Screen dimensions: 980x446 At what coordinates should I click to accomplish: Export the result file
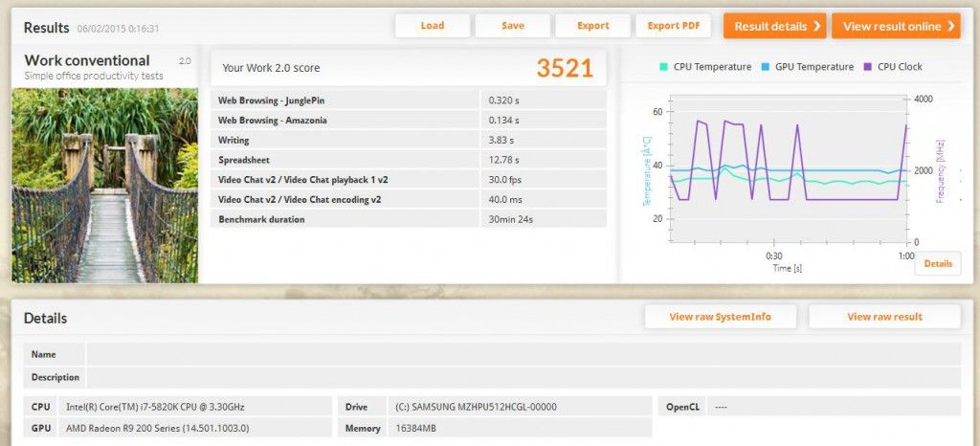coord(592,26)
